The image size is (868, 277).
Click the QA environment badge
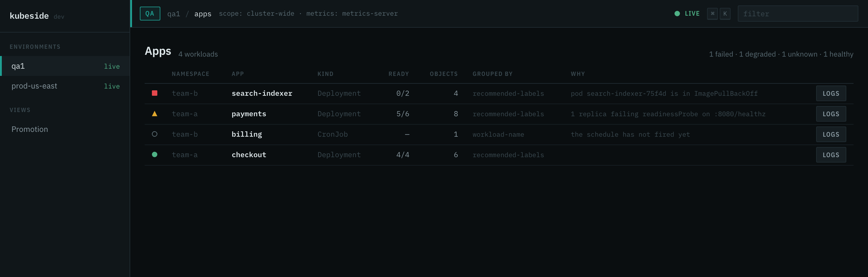click(x=150, y=14)
